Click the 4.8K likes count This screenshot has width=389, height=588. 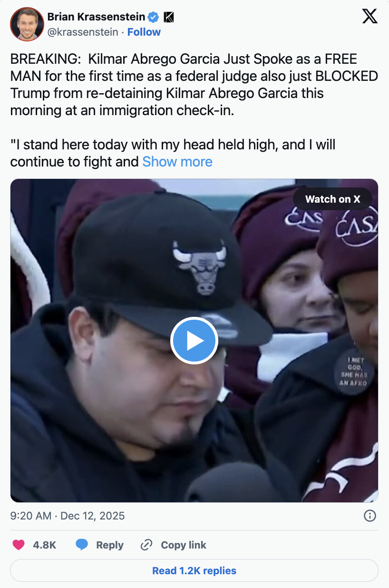click(x=45, y=545)
